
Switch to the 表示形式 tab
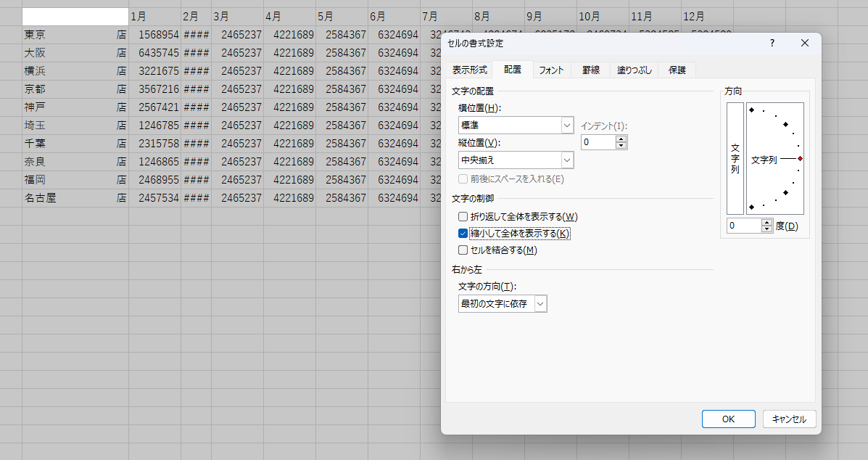[469, 70]
